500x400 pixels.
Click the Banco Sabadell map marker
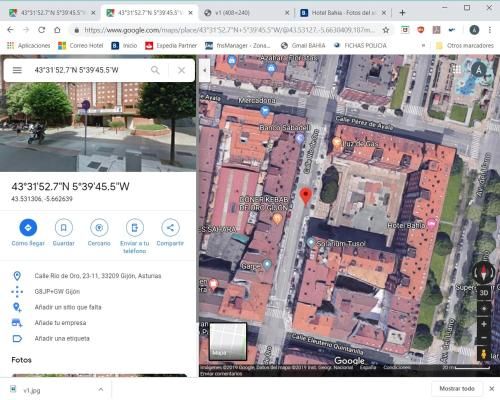300,138
